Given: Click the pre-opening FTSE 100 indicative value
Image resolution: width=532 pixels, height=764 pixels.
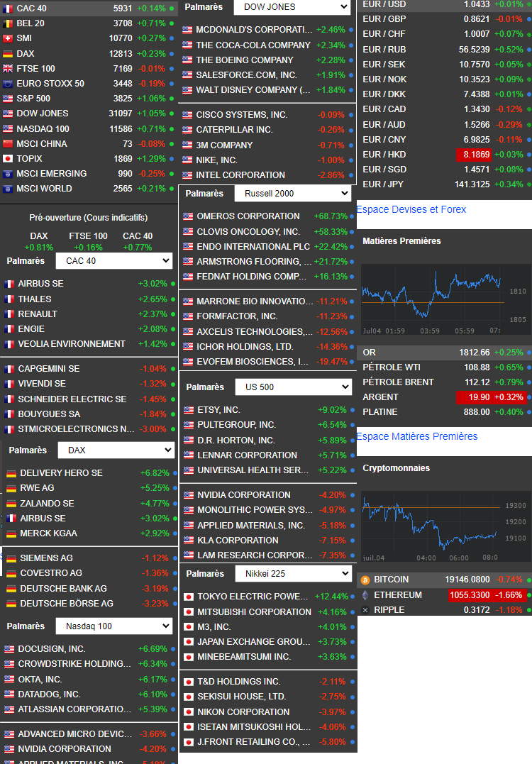Looking at the screenshot, I should 88,247.
